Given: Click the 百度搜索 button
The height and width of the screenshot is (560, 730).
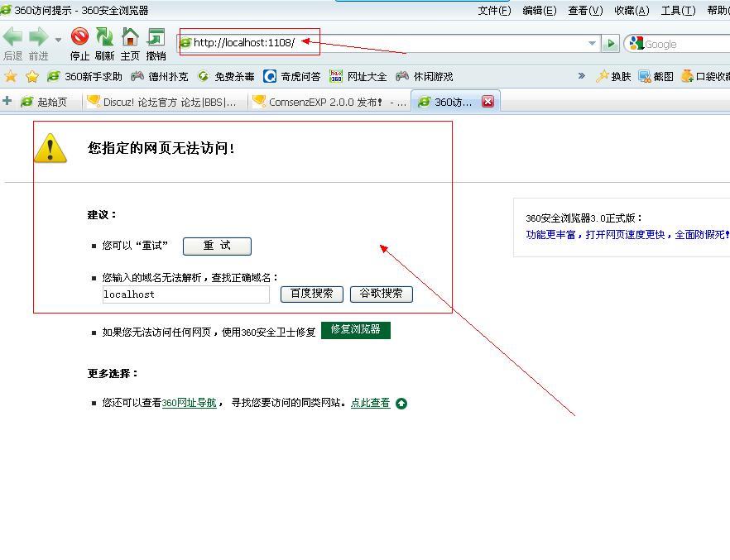Looking at the screenshot, I should pos(312,294).
